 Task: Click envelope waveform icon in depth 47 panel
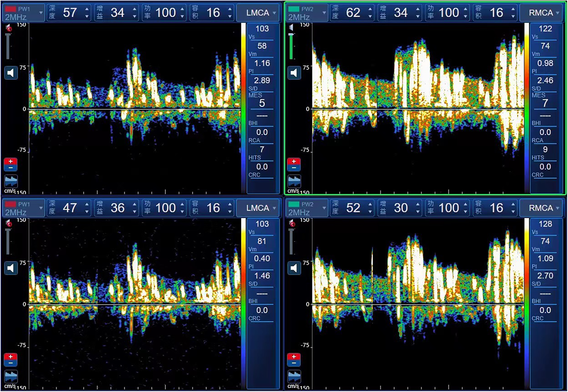pyautogui.click(x=11, y=376)
